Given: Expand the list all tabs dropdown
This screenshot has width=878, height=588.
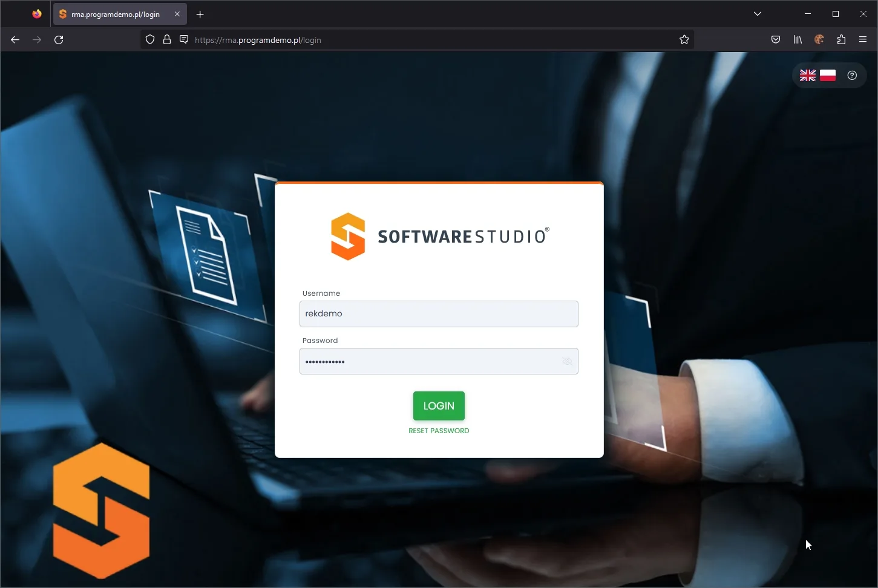Looking at the screenshot, I should (758, 14).
